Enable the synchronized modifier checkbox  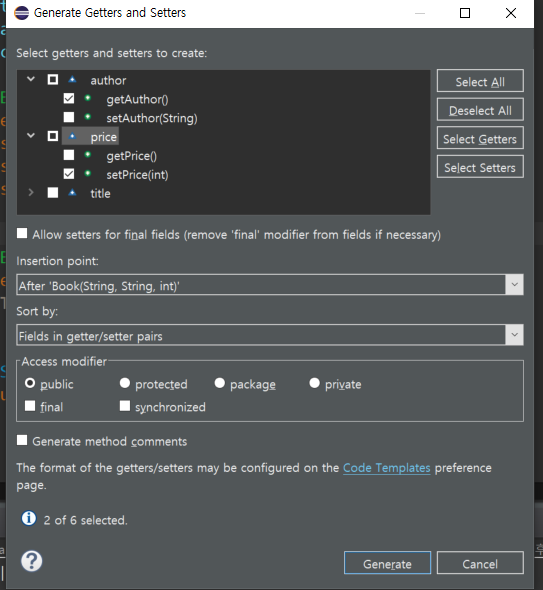pos(125,406)
